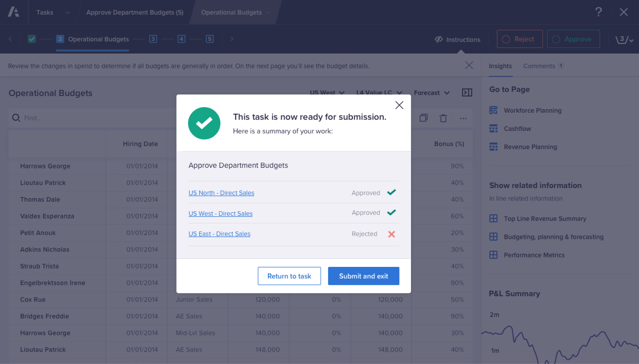Open Approve Department Budgets (5) tab

135,12
